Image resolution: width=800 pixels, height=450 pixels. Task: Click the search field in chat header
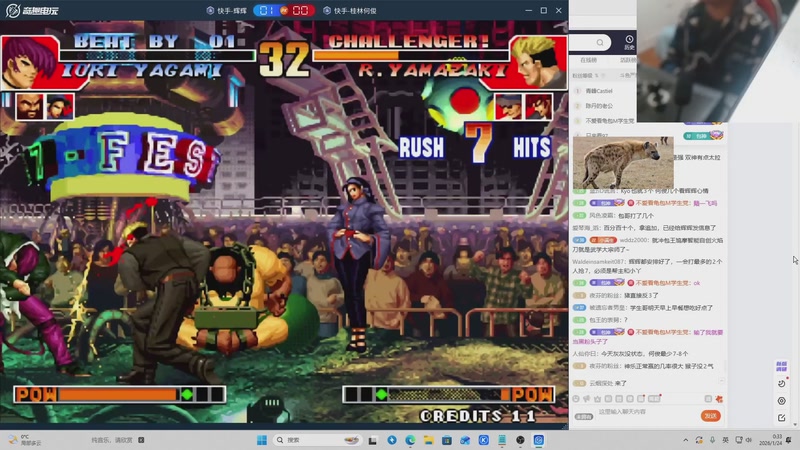pyautogui.click(x=590, y=42)
